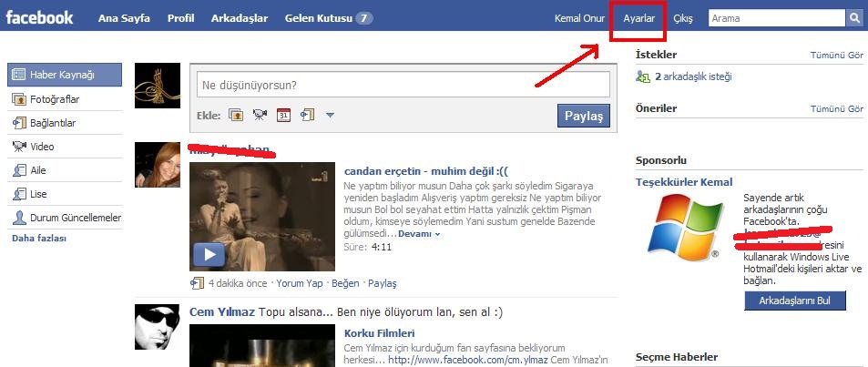Expand the video description with Devamı

[x=419, y=234]
